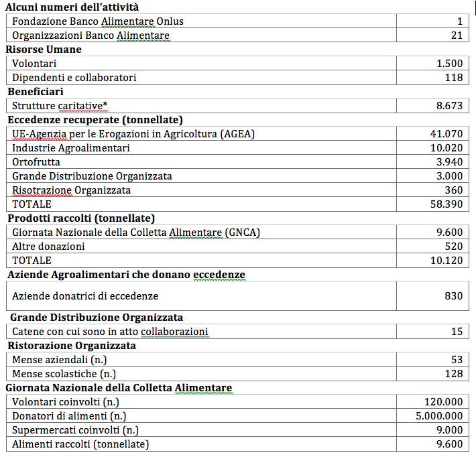Click the value 120.000
Viewport: 476px width, 461px height.
[443, 402]
